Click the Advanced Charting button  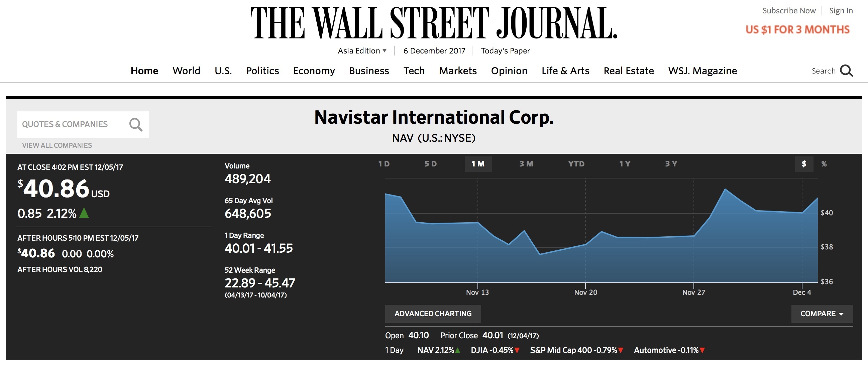[x=433, y=314]
